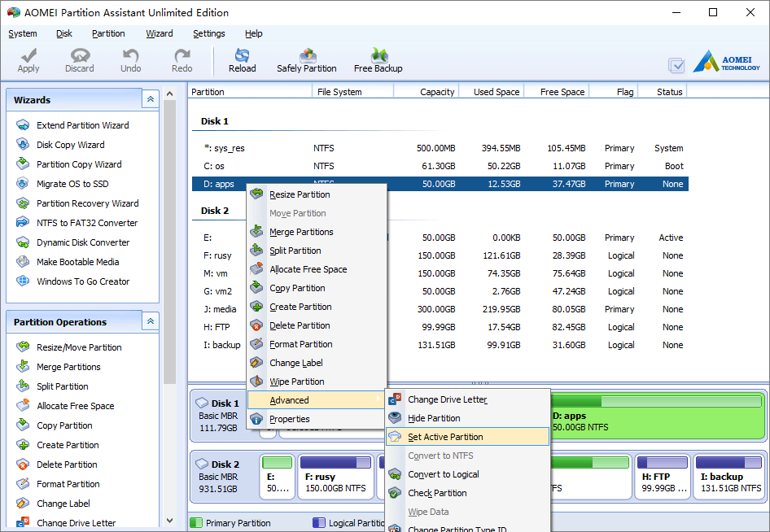Open the Disk menu
Screen dimensions: 770x532
pyautogui.click(x=64, y=33)
